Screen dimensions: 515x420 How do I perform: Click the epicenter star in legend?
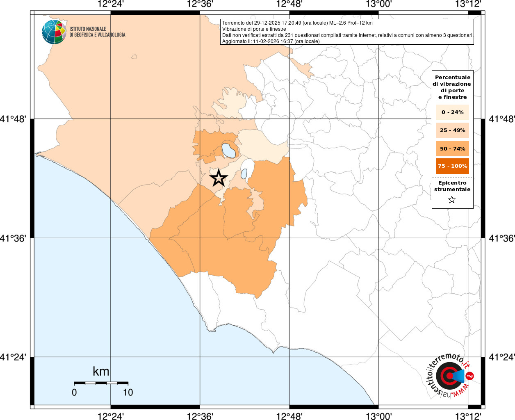click(451, 200)
